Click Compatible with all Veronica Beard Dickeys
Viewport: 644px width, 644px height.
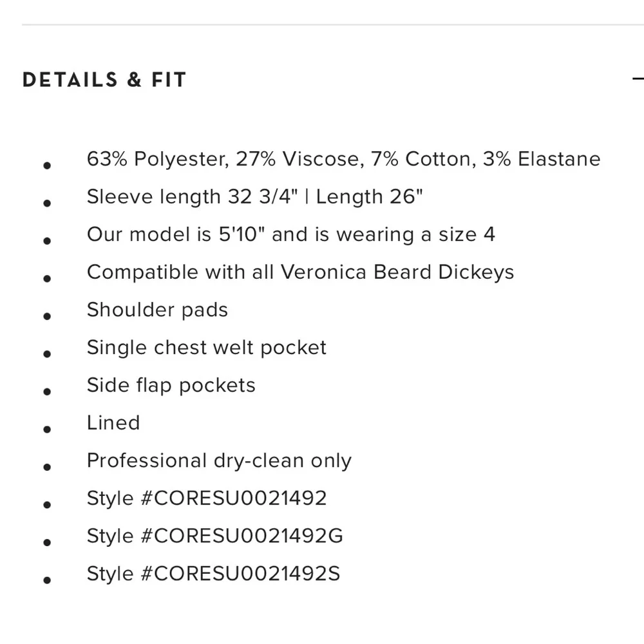point(300,272)
